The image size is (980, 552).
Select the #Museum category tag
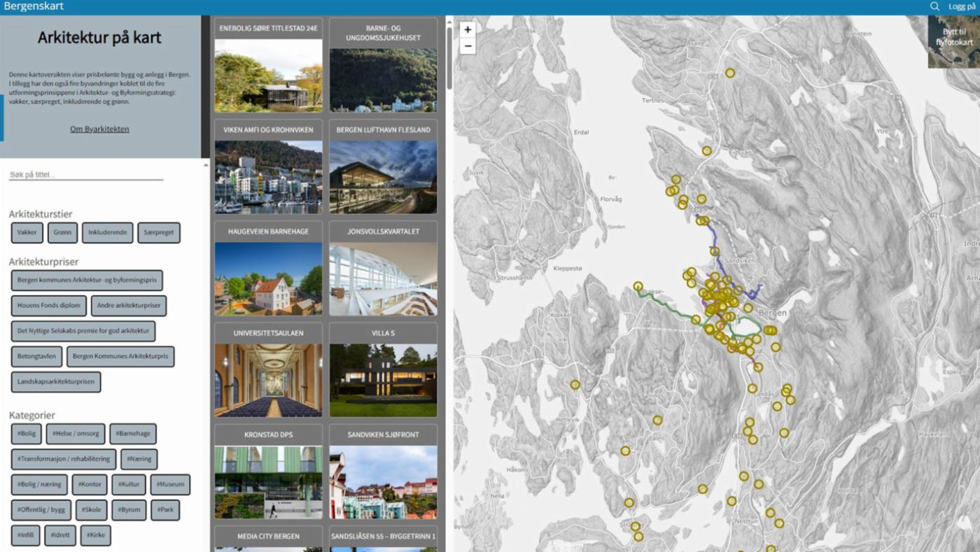(x=169, y=484)
